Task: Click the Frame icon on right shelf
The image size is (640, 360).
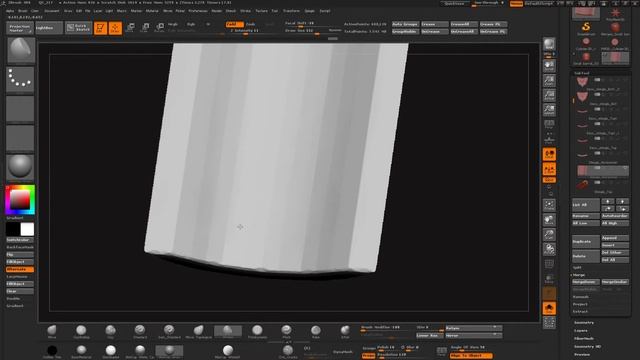Action: (x=549, y=205)
